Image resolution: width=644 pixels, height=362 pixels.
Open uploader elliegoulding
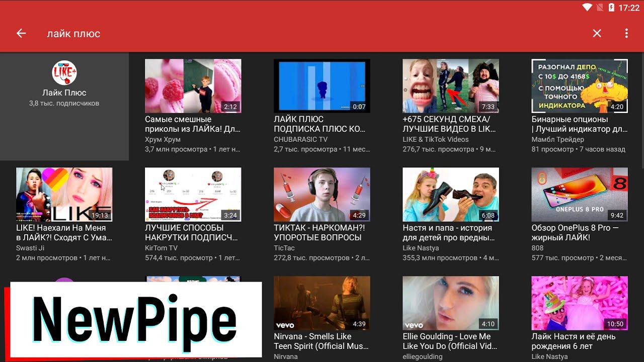pyautogui.click(x=423, y=356)
